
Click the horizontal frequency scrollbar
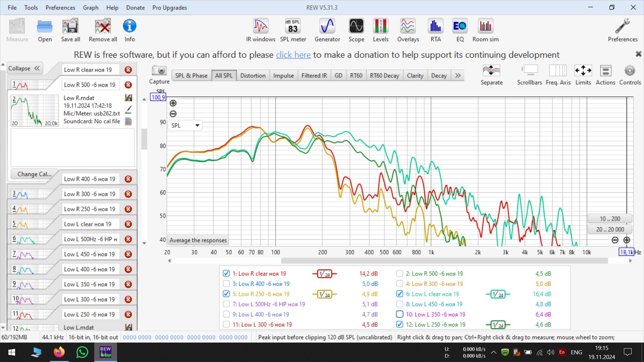(x=444, y=261)
